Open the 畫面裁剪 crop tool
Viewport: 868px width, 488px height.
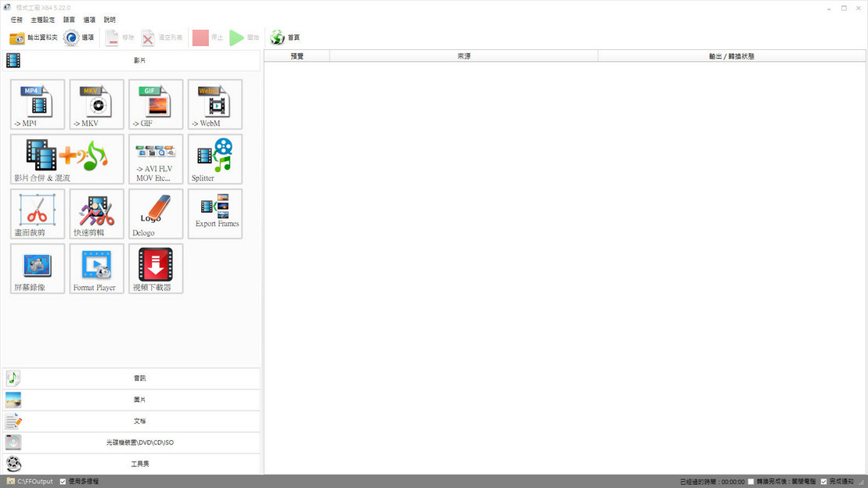click(x=38, y=213)
